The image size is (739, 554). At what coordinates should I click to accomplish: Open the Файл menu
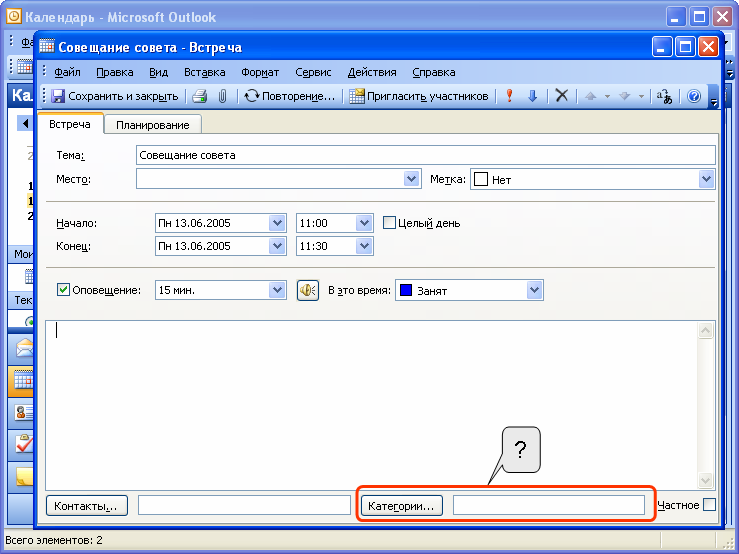tap(67, 72)
